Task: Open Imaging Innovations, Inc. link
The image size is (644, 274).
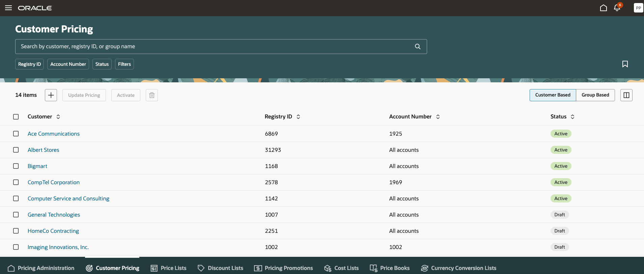Action: (x=58, y=247)
